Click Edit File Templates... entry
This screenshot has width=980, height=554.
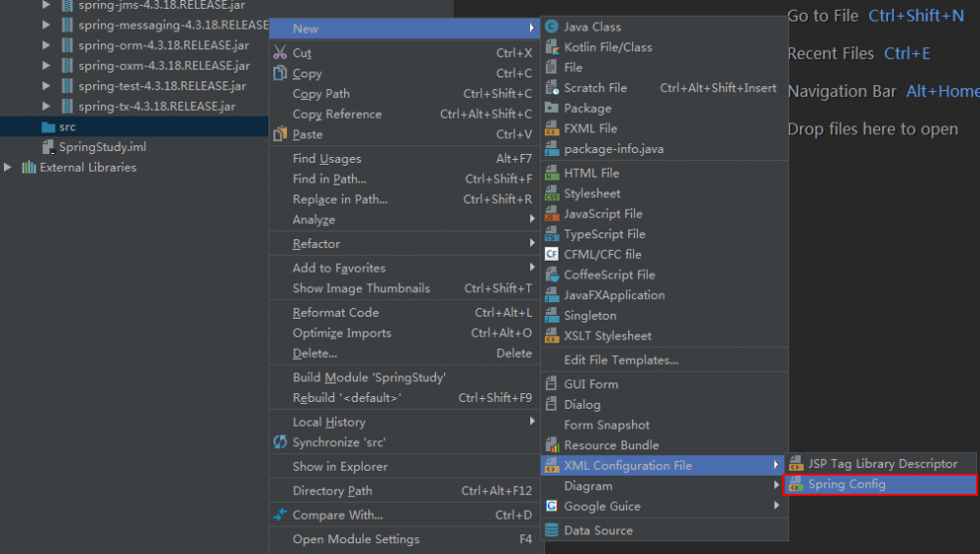(620, 360)
